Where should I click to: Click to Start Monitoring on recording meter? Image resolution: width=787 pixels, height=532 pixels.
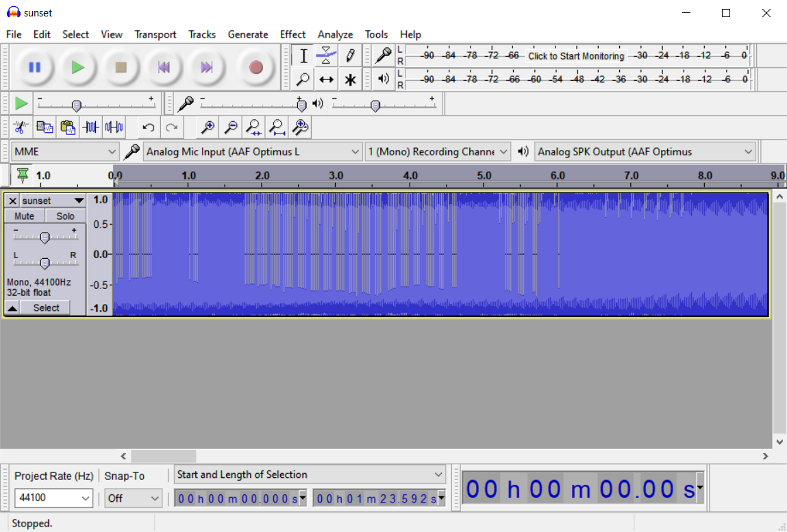(576, 55)
